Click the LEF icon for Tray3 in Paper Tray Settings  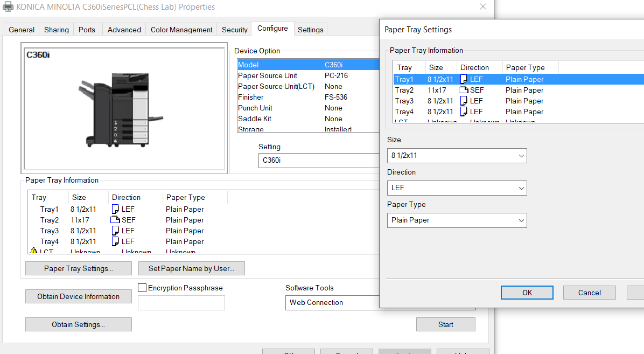point(464,101)
